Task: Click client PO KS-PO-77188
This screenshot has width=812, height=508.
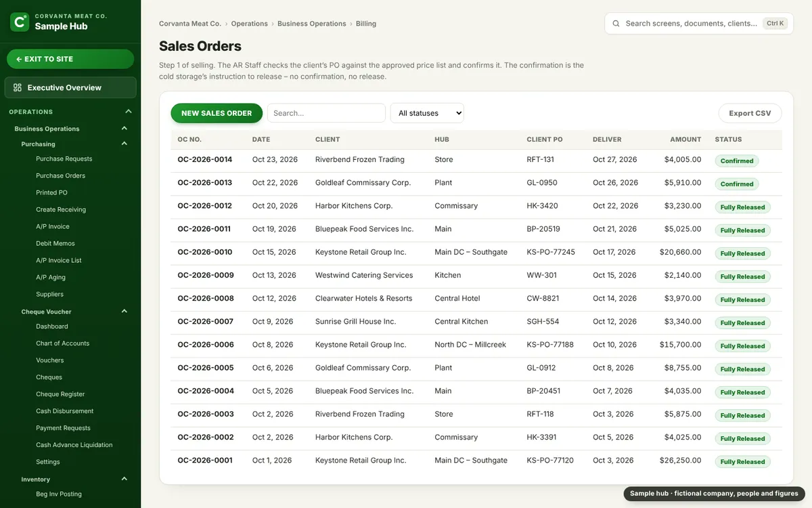Action: coord(550,345)
